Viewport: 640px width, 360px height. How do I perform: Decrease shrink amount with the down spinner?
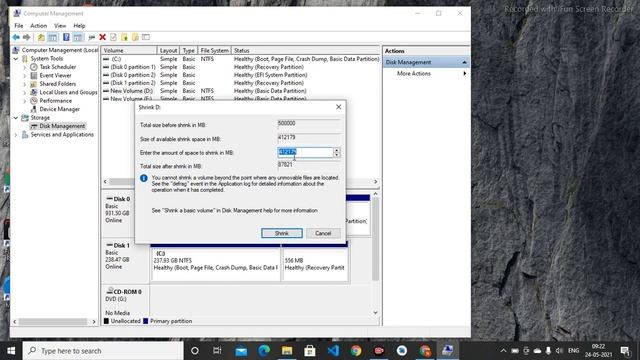tap(337, 155)
